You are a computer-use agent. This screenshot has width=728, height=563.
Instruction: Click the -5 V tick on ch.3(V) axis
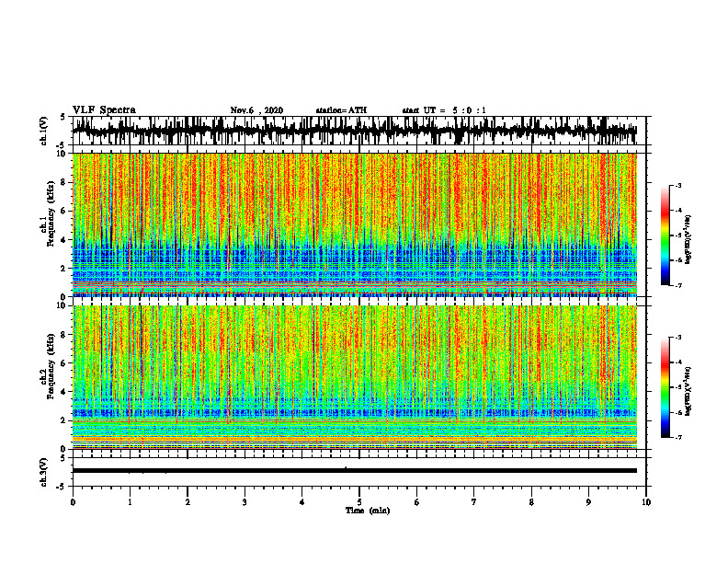coord(62,487)
